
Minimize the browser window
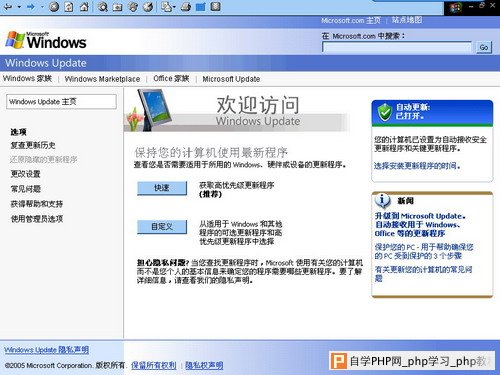471,6
